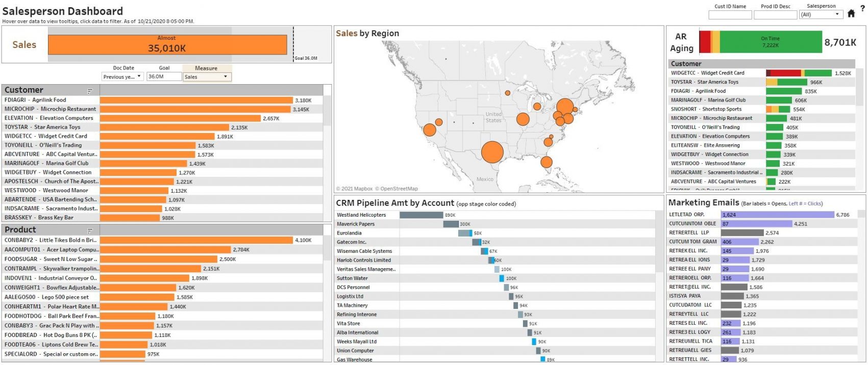
Task: Select Union Computer pipeline account
Action: [495, 351]
